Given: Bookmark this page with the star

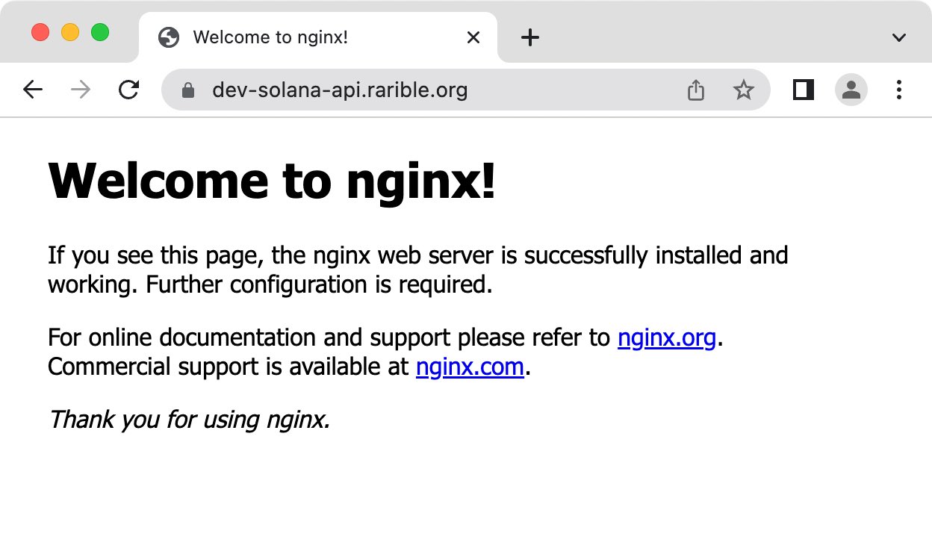Looking at the screenshot, I should 743,90.
